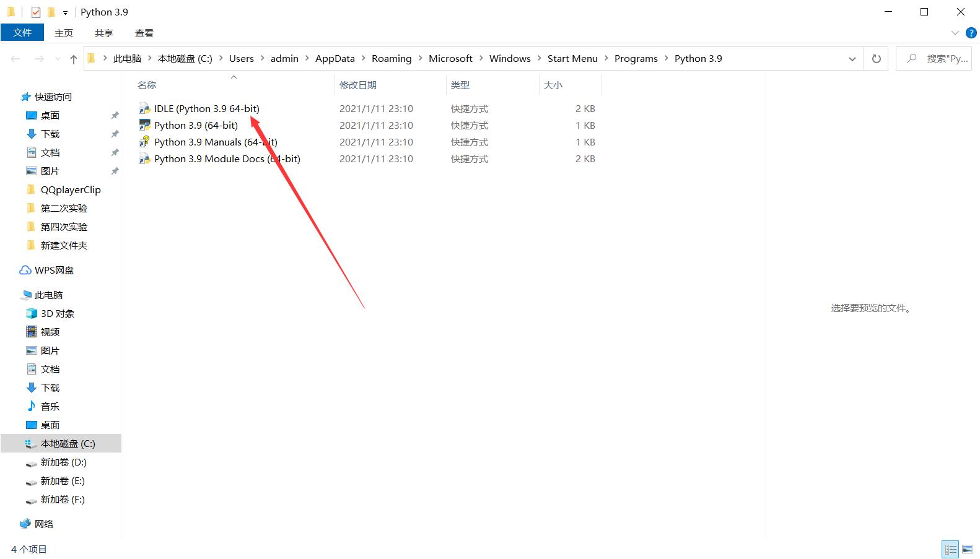Switch to large icons view in status bar
Viewport: 980px width, 559px height.
[968, 550]
